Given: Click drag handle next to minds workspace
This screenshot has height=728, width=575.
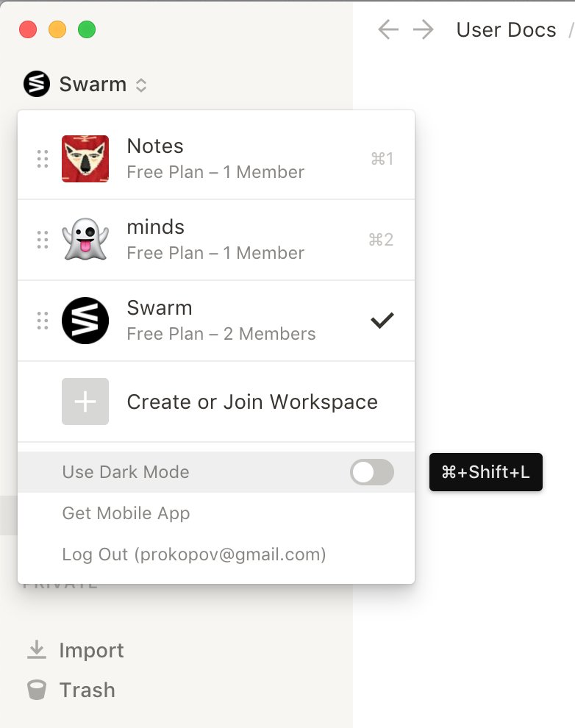Looking at the screenshot, I should click(43, 240).
